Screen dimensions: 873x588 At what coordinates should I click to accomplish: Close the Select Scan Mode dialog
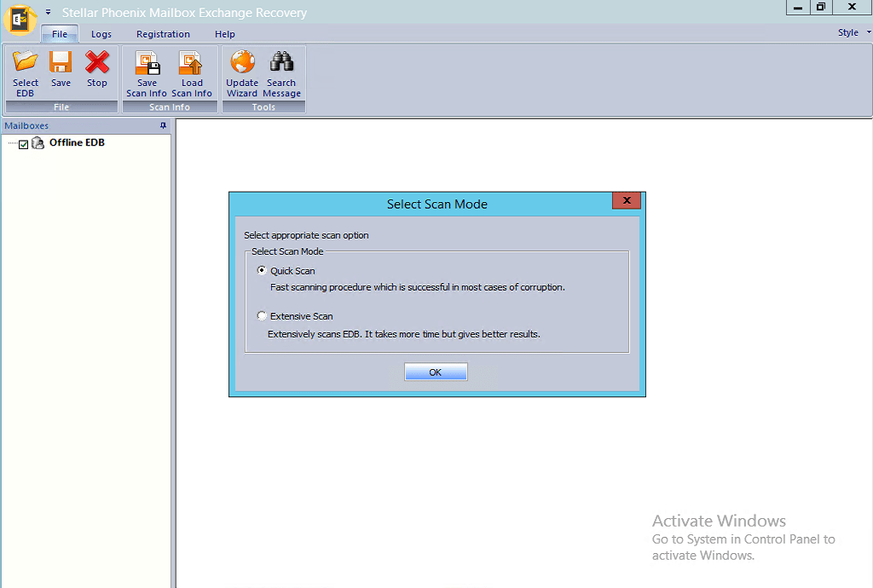tap(627, 201)
